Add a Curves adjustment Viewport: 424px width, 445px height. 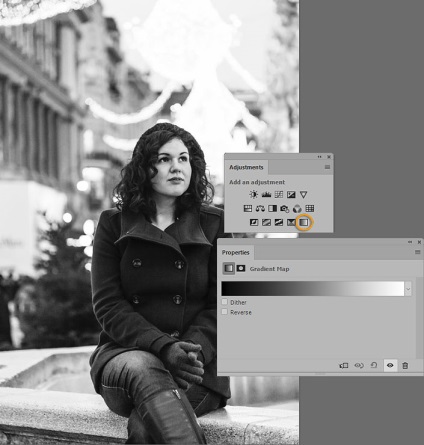coord(279,194)
